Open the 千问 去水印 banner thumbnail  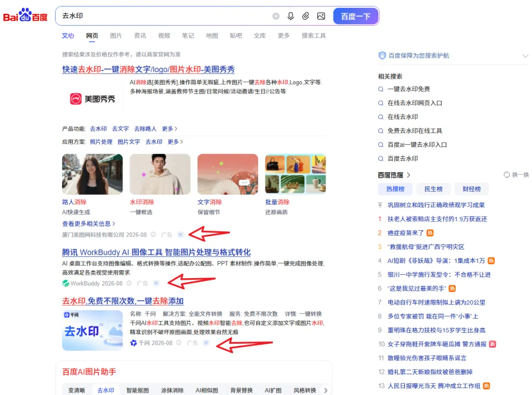pyautogui.click(x=92, y=330)
